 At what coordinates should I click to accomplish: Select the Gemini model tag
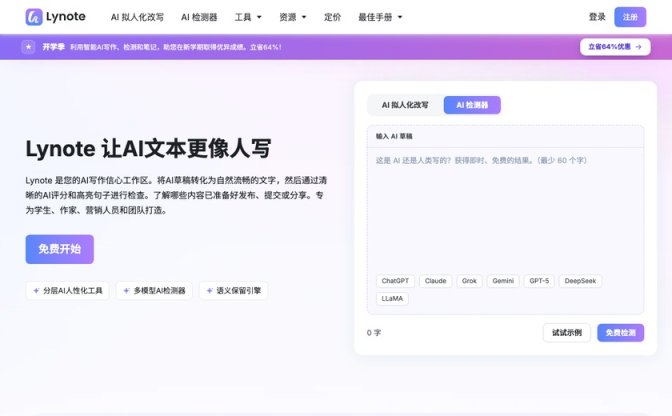point(503,281)
